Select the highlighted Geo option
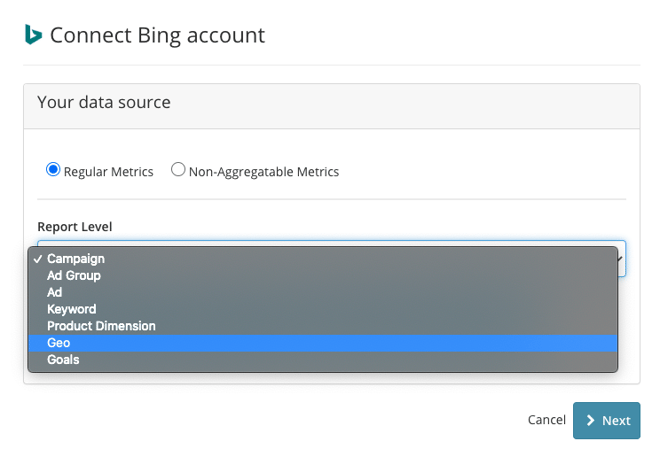 click(x=323, y=343)
